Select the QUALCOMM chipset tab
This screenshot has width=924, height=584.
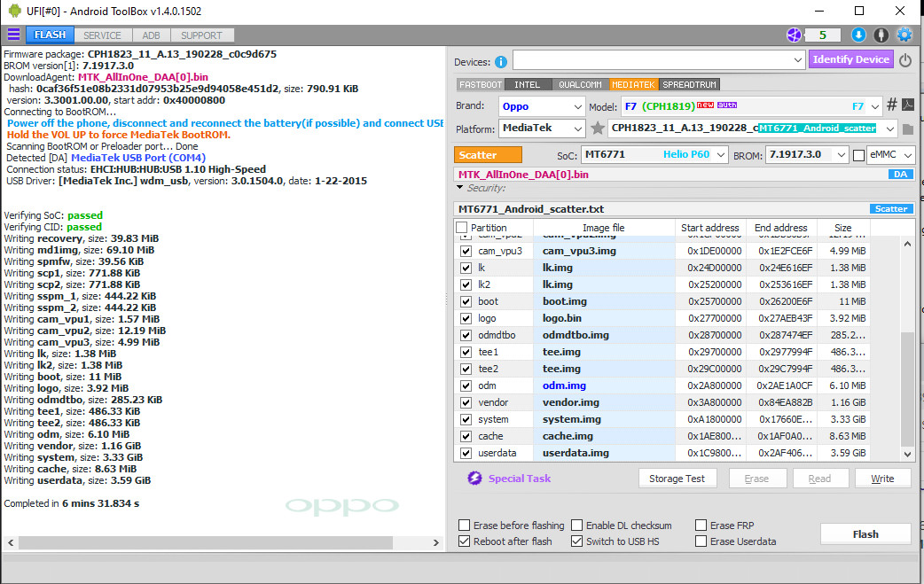(x=580, y=85)
